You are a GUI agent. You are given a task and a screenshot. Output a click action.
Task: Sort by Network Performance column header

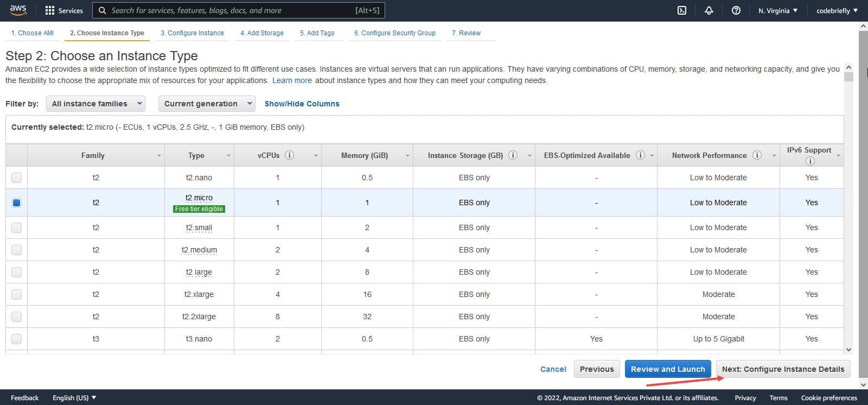[x=709, y=155]
